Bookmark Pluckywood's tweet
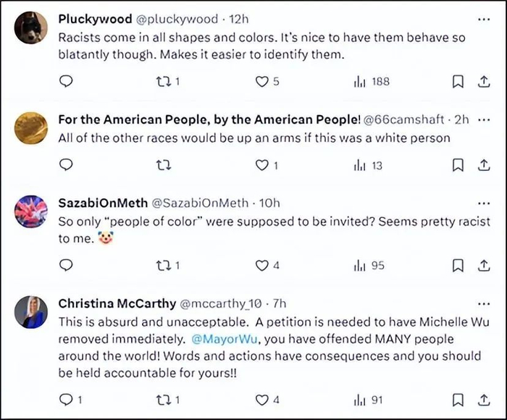The width and height of the screenshot is (507, 420). (x=458, y=82)
